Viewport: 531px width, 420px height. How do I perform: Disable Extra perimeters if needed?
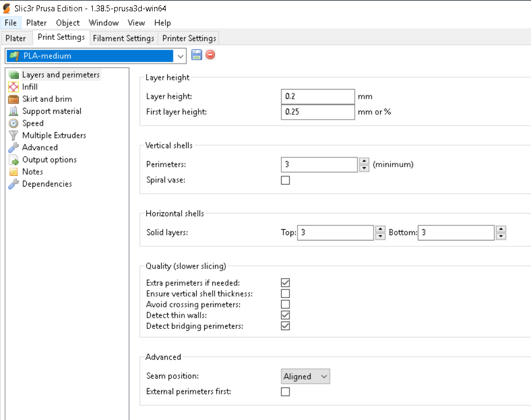tap(286, 283)
